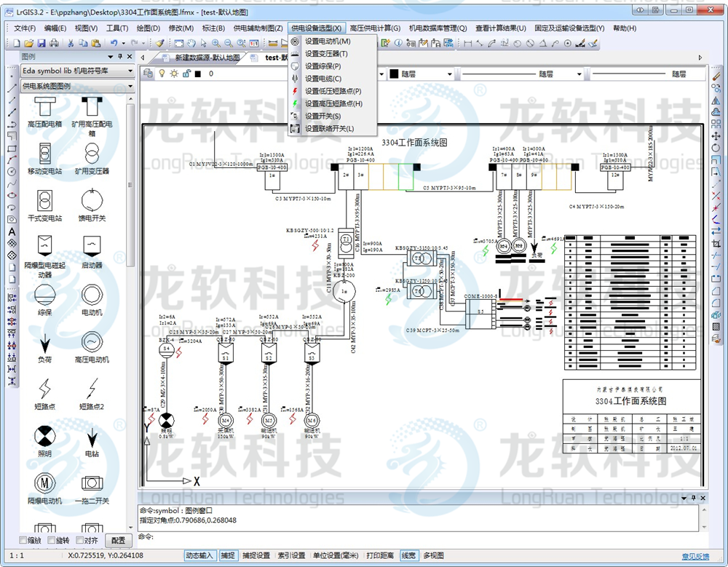The width and height of the screenshot is (728, 567).
Task: Click the Zoom in magnifier icon
Action: pos(215,44)
